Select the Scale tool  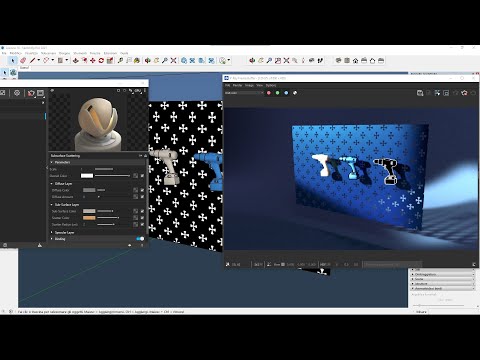(x=110, y=61)
